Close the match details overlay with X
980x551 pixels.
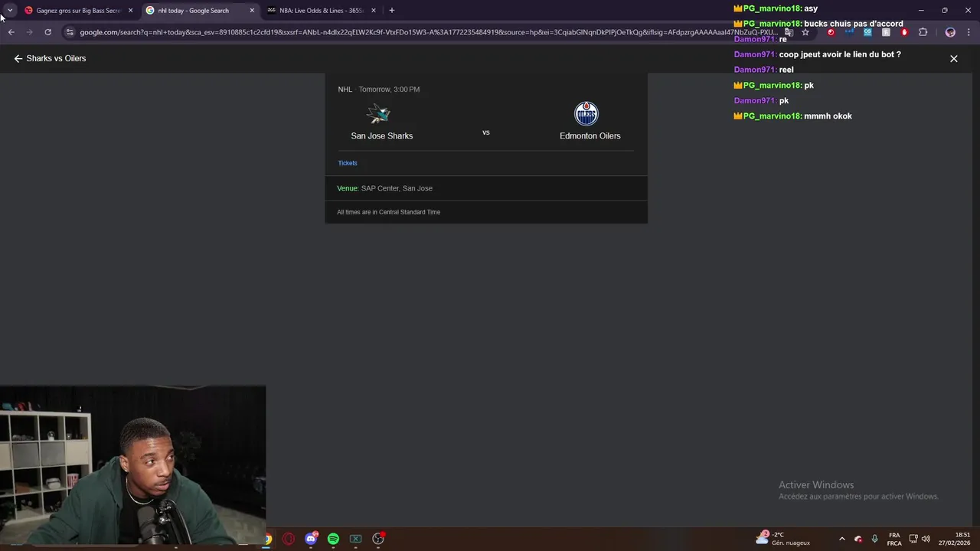[x=954, y=58]
